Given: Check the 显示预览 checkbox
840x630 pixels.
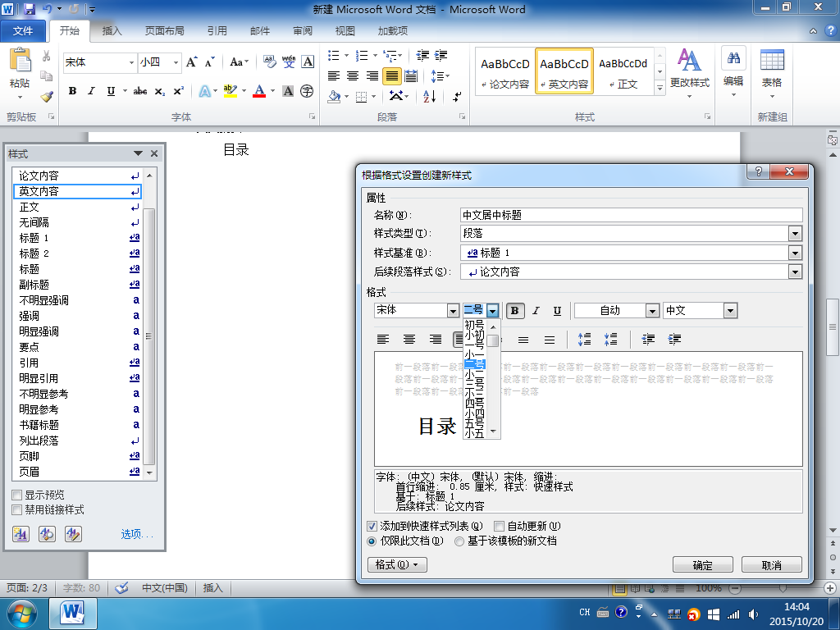Looking at the screenshot, I should [x=17, y=495].
